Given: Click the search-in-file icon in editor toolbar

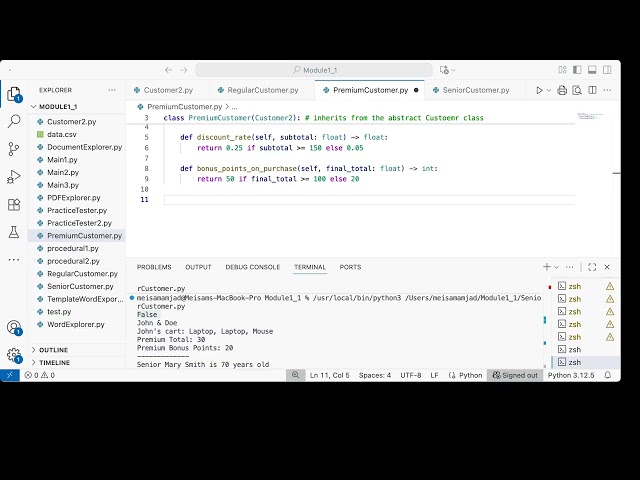Looking at the screenshot, I should (x=577, y=90).
